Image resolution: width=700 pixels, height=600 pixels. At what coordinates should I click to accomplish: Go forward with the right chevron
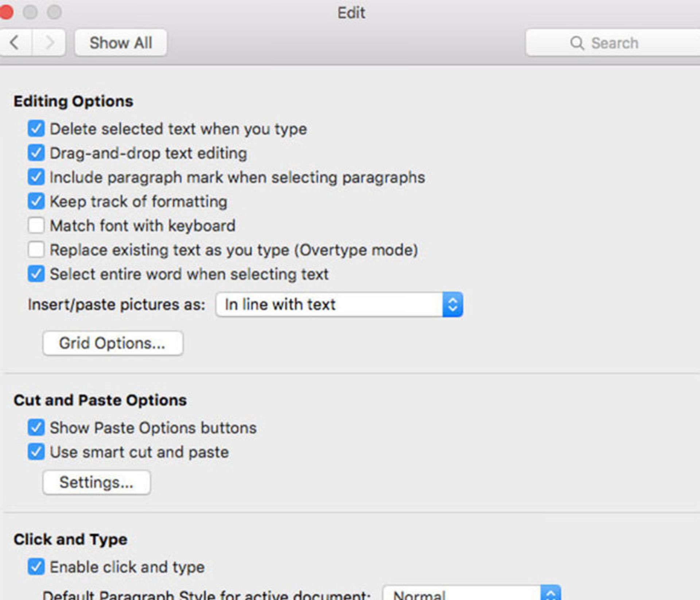pyautogui.click(x=49, y=43)
